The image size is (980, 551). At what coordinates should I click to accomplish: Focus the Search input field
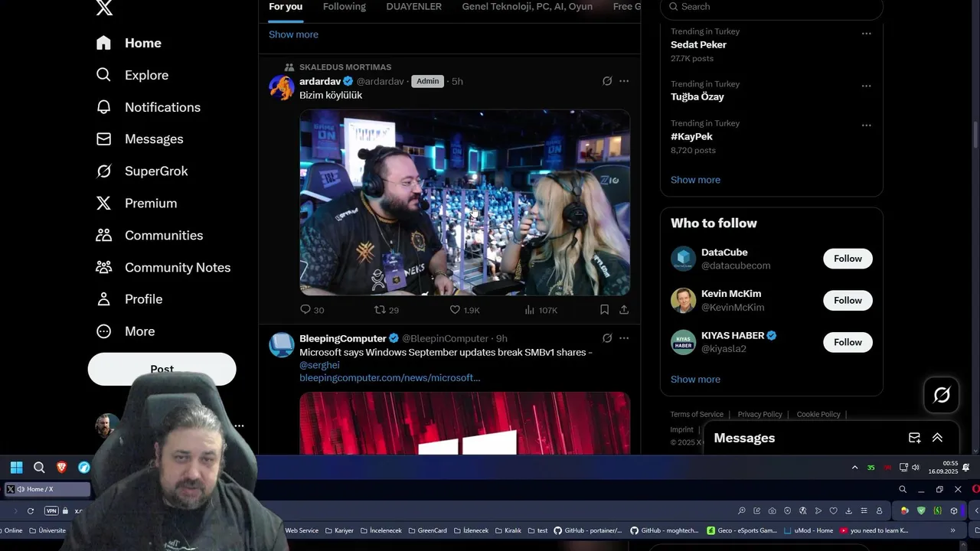point(771,7)
